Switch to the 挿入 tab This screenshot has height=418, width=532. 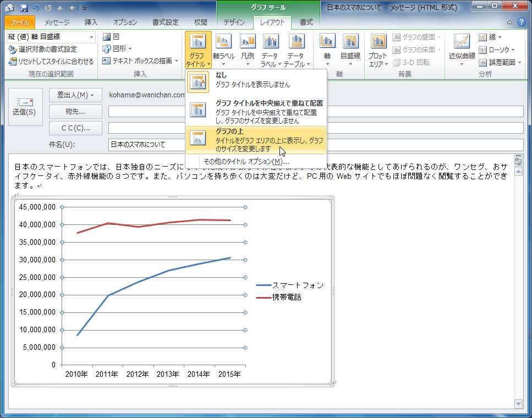pos(91,23)
